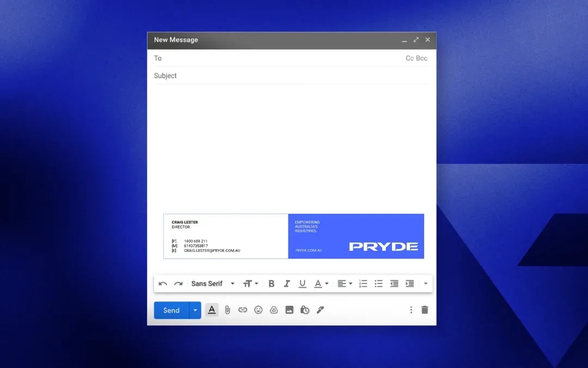This screenshot has height=368, width=588.
Task: Click the CRAIG LESTER name in signature
Action: coord(185,222)
